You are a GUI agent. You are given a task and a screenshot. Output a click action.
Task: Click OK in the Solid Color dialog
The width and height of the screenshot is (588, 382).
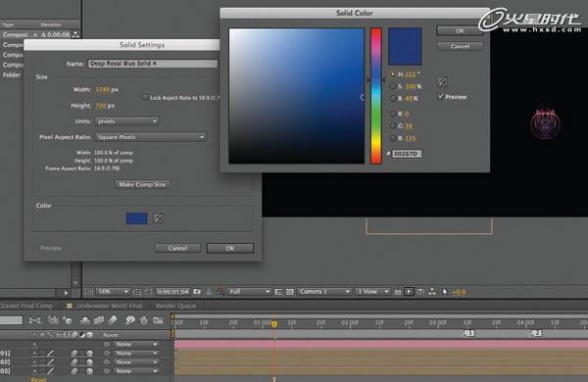(460, 30)
